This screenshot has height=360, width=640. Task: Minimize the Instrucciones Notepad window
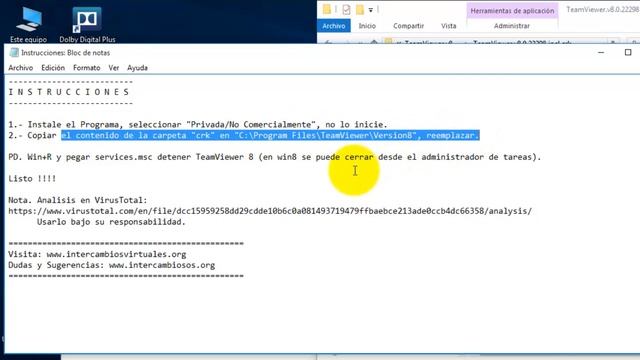(x=601, y=52)
